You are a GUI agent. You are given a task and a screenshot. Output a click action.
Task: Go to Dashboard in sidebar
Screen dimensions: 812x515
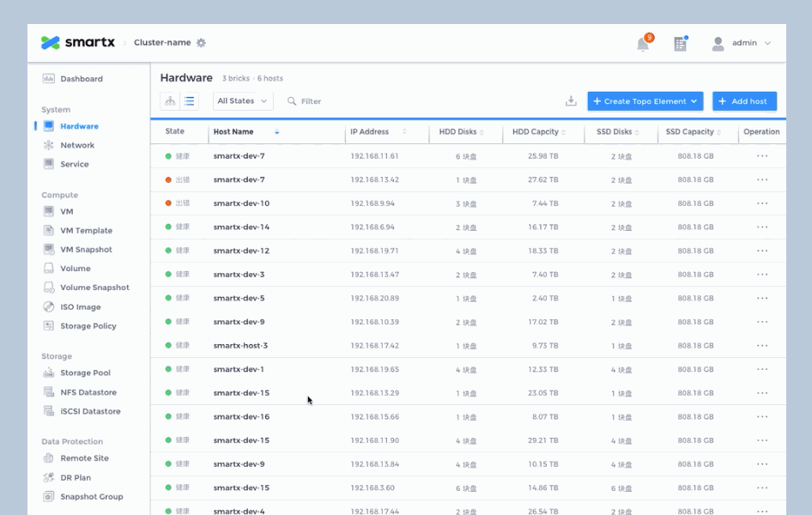pyautogui.click(x=81, y=79)
